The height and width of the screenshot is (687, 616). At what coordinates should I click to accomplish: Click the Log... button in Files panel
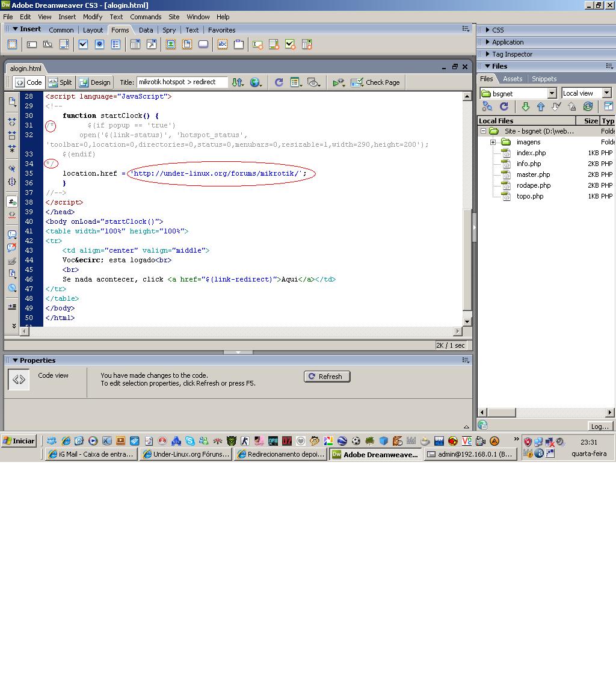tap(600, 426)
